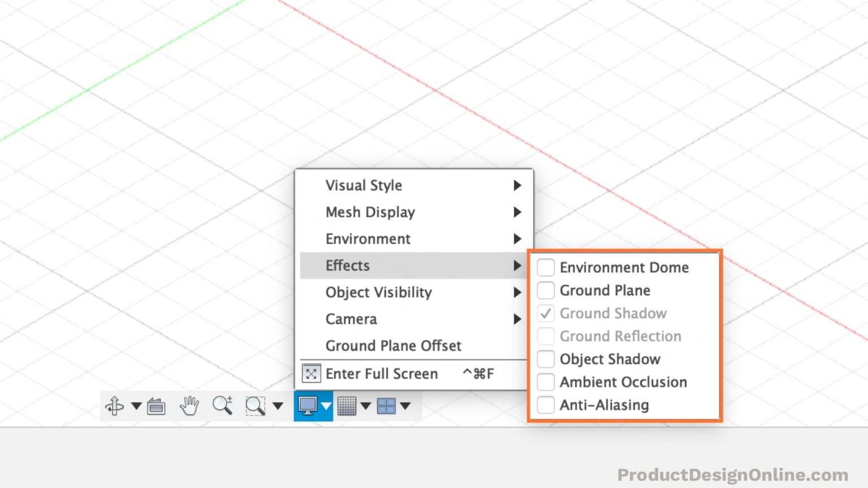Turn on Object Shadow checkbox

tap(545, 359)
